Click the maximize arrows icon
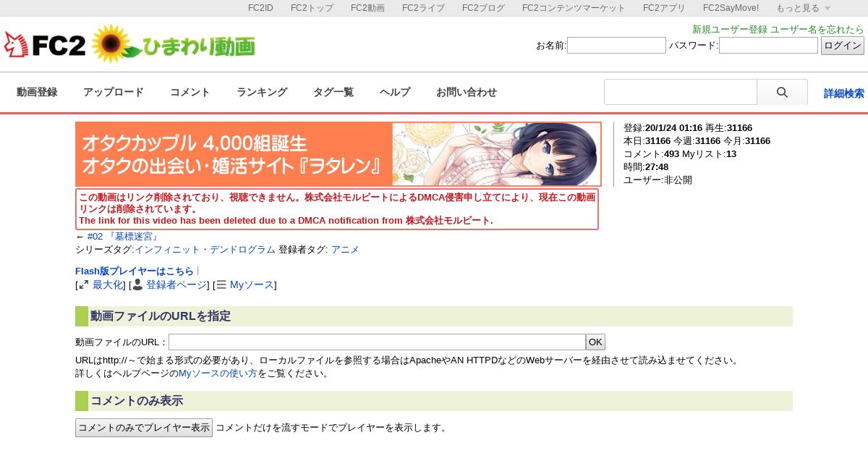Viewport: 868px width, 456px height. tap(84, 285)
